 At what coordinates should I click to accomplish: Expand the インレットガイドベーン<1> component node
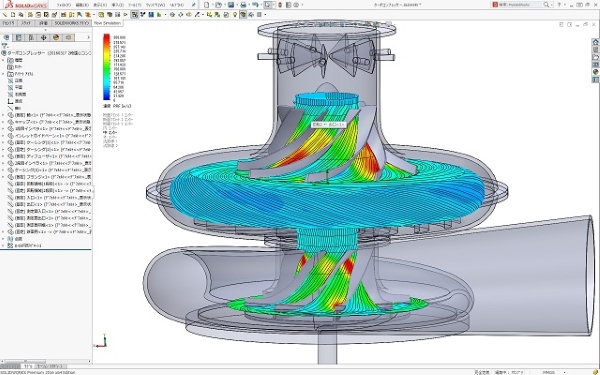[3, 136]
